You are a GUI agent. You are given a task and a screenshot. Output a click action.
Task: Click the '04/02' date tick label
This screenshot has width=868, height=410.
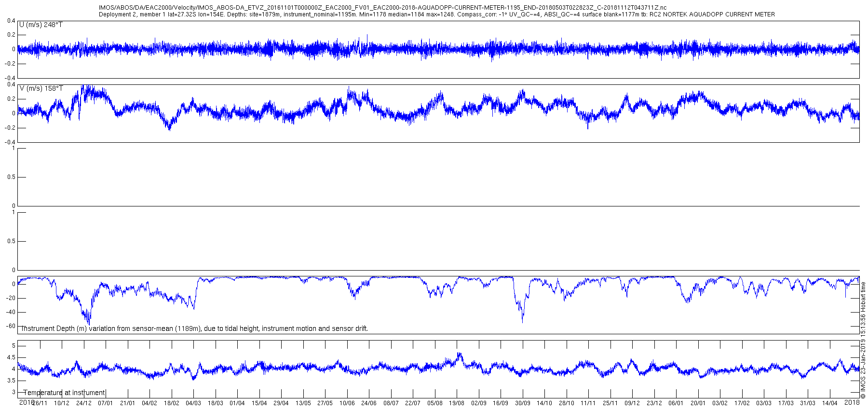click(149, 403)
